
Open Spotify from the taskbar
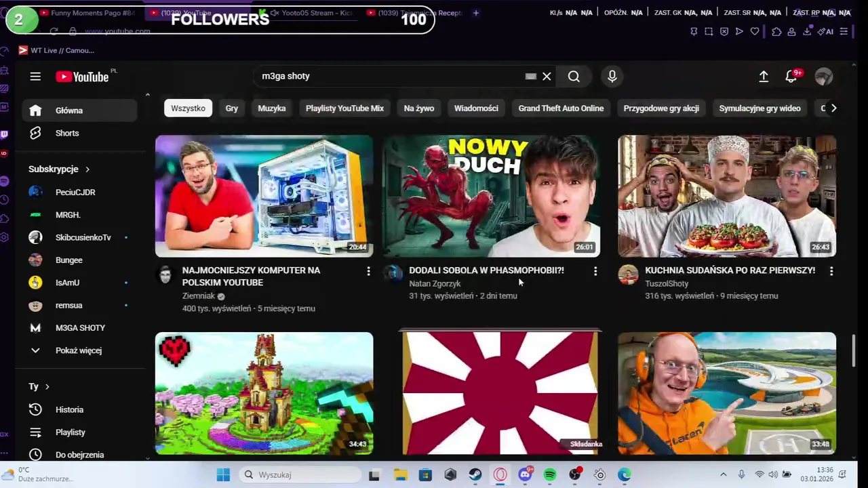pos(550,474)
